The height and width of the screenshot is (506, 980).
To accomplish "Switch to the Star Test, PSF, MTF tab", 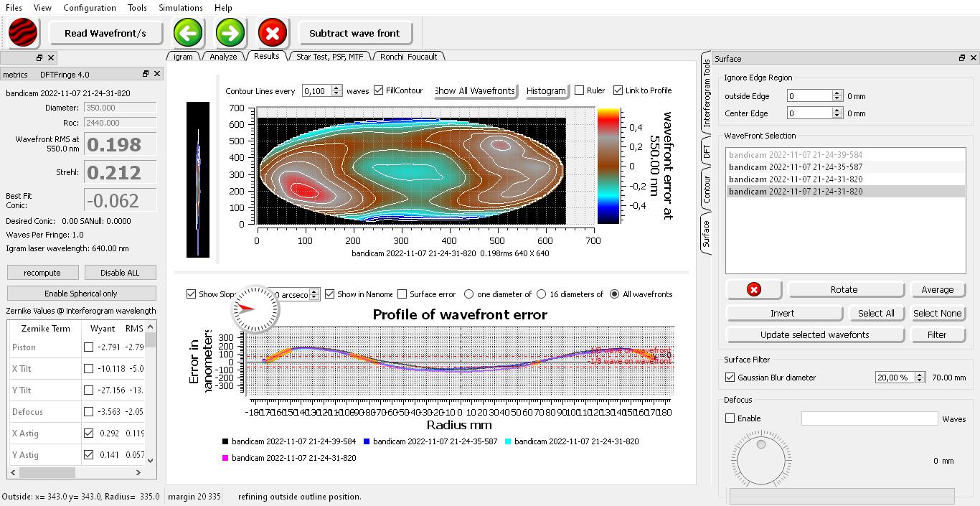I will 329,56.
